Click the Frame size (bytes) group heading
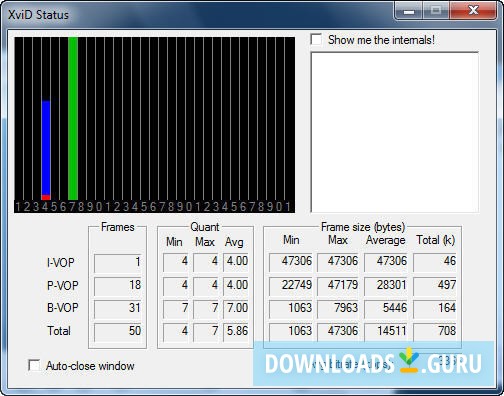504x396 pixels. tap(363, 227)
